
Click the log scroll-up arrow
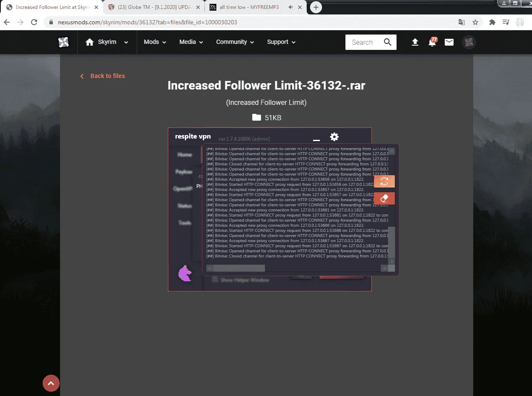click(x=391, y=152)
